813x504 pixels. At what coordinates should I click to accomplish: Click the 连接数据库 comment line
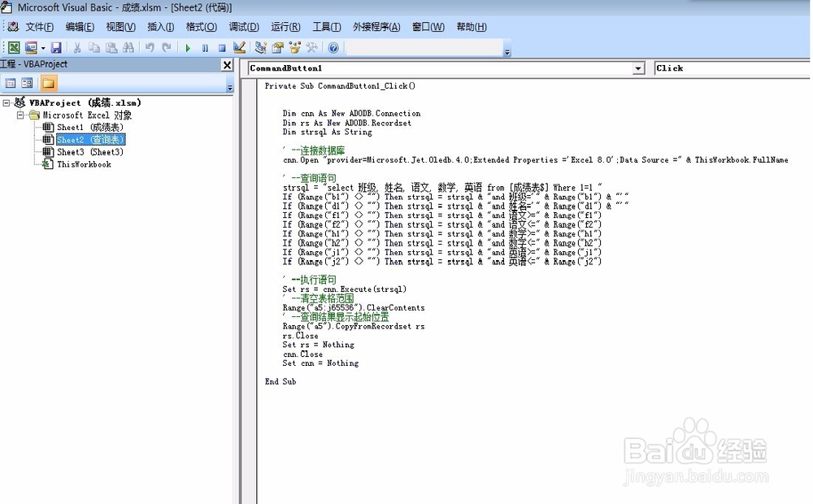(314, 151)
